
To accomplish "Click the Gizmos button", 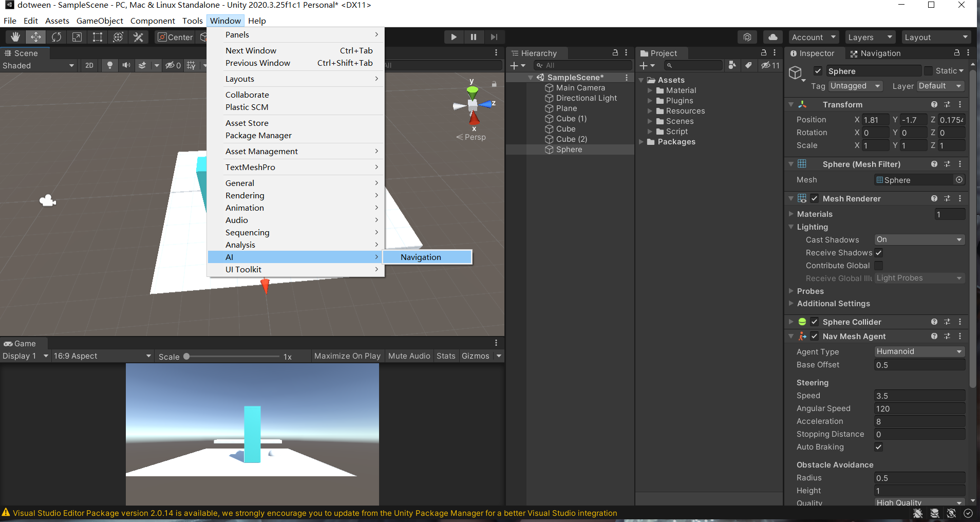I will click(476, 356).
